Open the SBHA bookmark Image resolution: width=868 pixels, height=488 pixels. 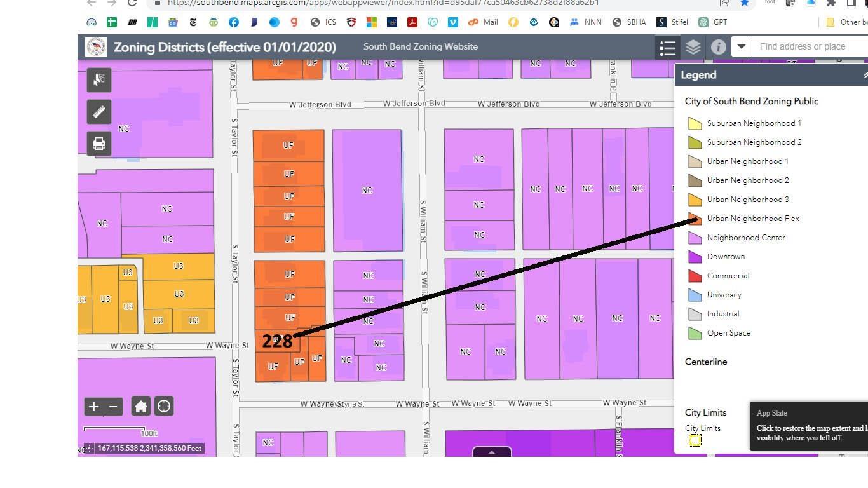click(629, 22)
